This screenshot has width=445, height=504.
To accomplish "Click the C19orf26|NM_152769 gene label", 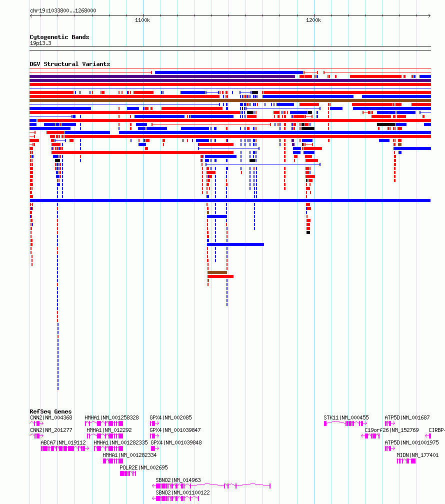I will coord(391,430).
